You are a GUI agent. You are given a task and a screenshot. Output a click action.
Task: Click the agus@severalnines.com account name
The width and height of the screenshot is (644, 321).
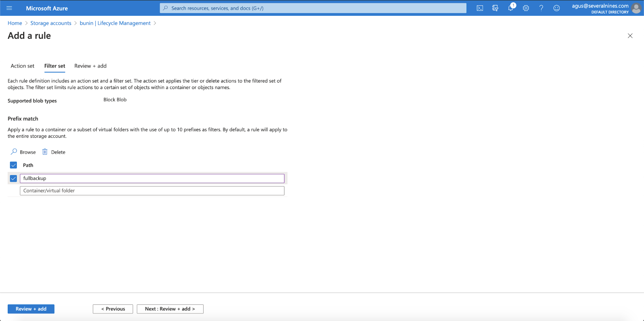pyautogui.click(x=600, y=6)
